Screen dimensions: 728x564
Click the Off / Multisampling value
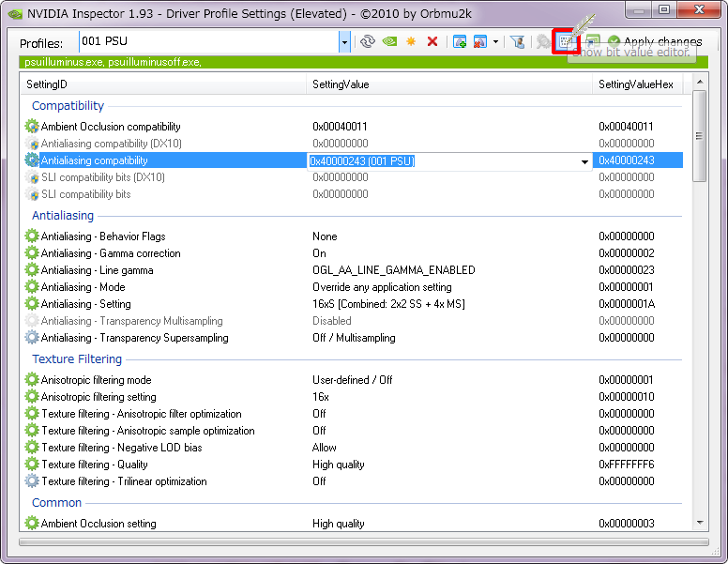[x=354, y=338]
